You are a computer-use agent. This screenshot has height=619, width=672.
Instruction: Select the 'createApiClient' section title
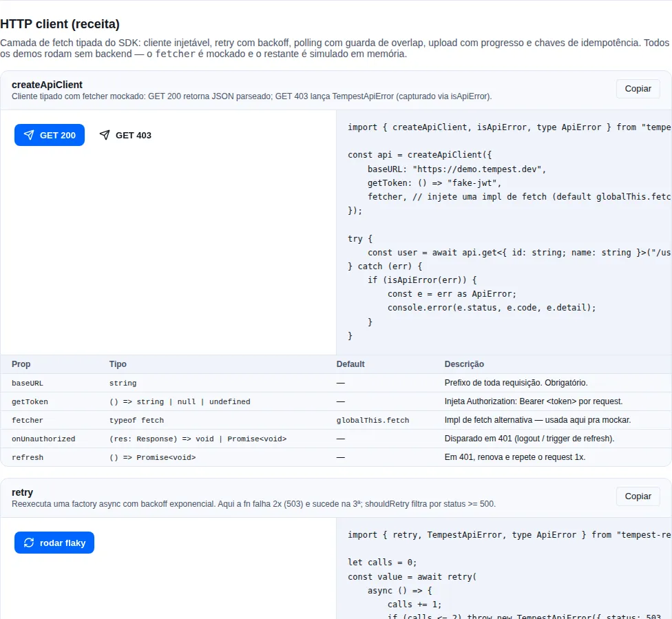click(x=47, y=85)
